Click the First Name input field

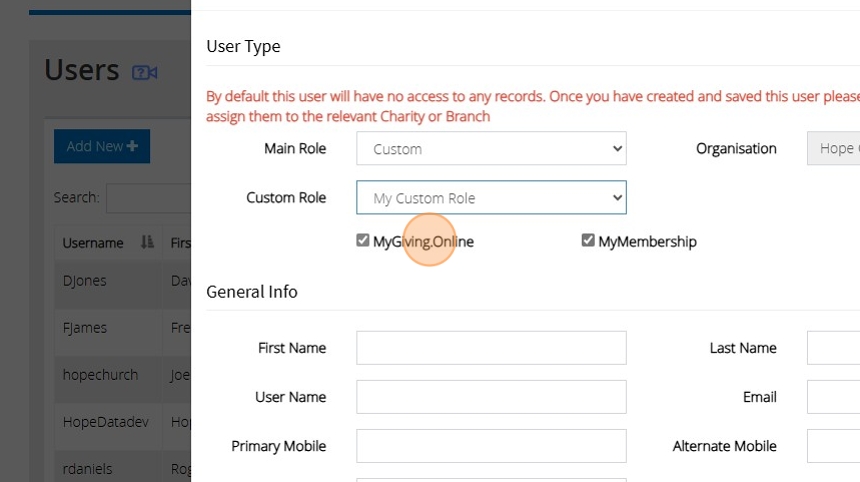pos(491,348)
